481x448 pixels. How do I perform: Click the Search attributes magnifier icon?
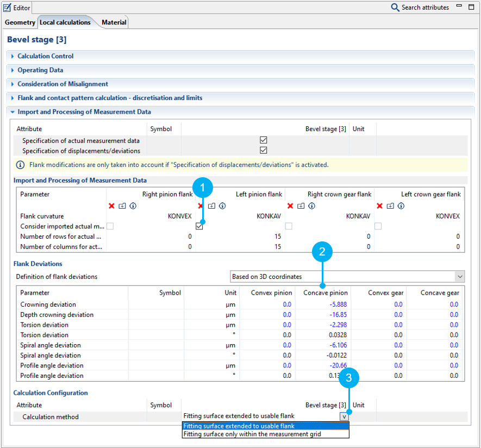pos(395,8)
